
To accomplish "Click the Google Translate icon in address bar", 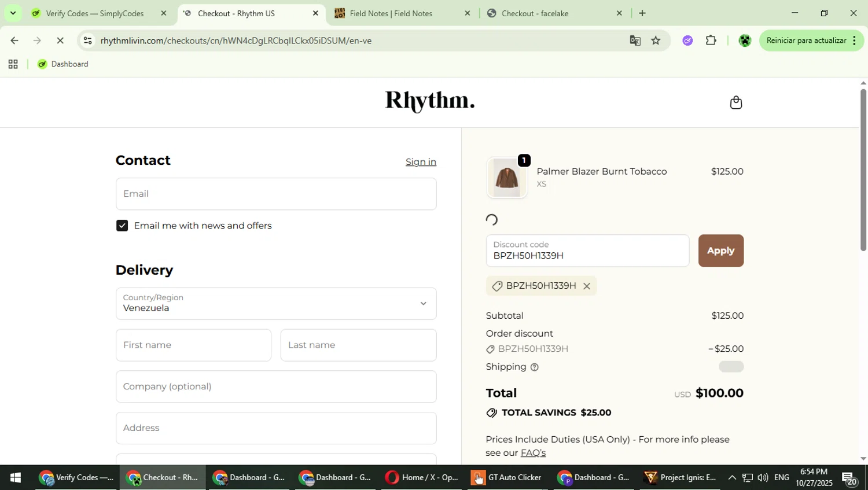I will click(x=635, y=40).
